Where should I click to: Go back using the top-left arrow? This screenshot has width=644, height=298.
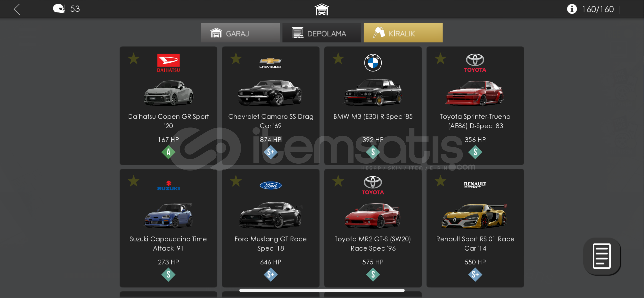[17, 9]
